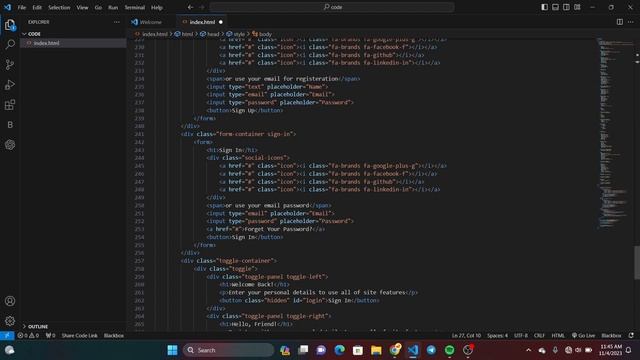Open the Explorer view in activity bar
The width and height of the screenshot is (640, 360).
10,25
